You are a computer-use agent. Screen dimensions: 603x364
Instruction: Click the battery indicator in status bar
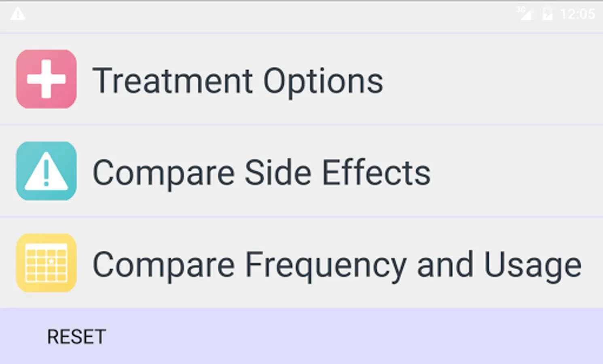[547, 14]
